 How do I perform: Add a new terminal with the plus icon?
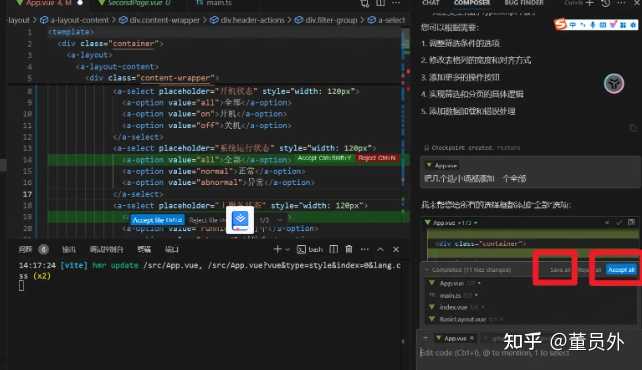[x=277, y=249]
